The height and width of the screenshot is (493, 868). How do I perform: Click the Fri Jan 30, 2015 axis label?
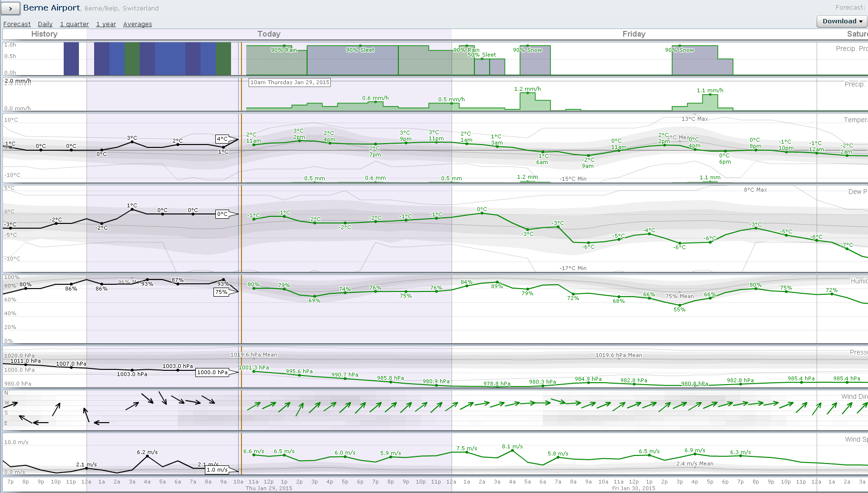coord(634,488)
